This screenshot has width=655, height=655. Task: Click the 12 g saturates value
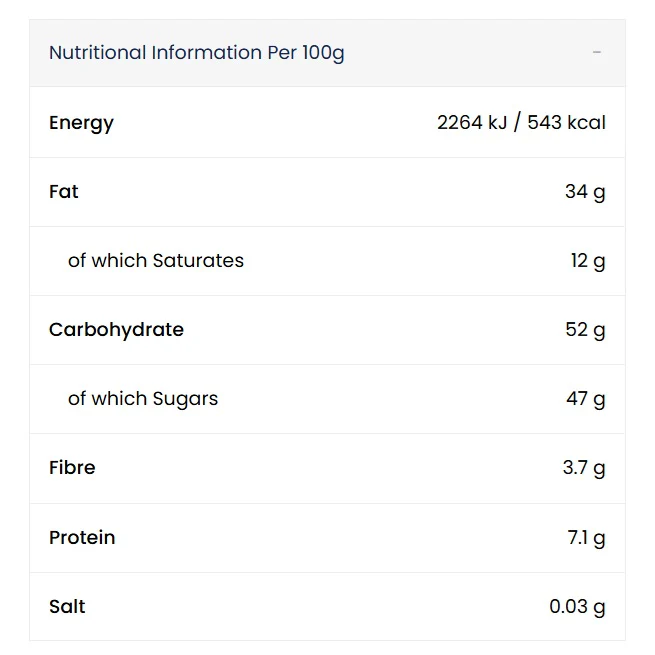(588, 261)
